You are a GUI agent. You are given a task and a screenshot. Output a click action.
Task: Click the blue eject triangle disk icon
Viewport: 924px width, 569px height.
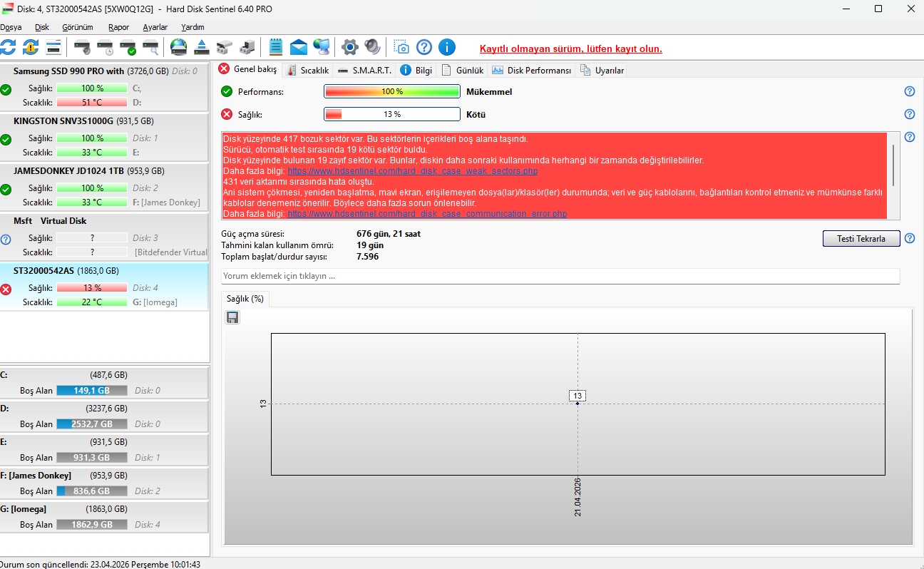(202, 48)
